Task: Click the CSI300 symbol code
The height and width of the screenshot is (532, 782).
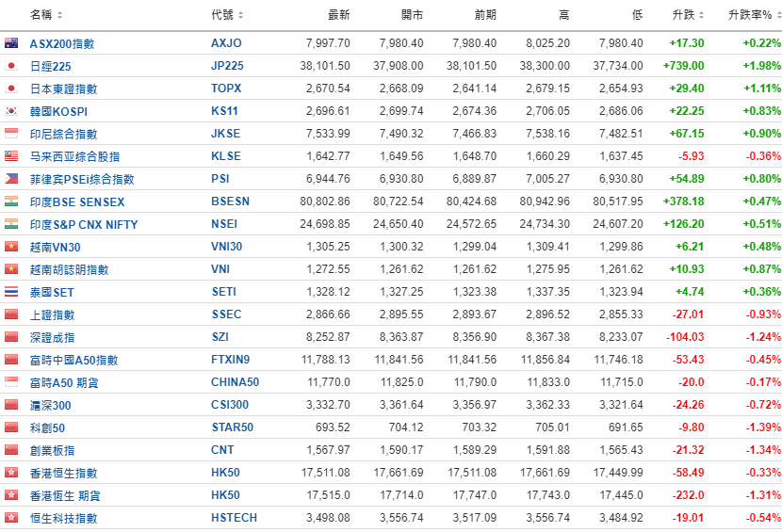Action: click(x=230, y=405)
